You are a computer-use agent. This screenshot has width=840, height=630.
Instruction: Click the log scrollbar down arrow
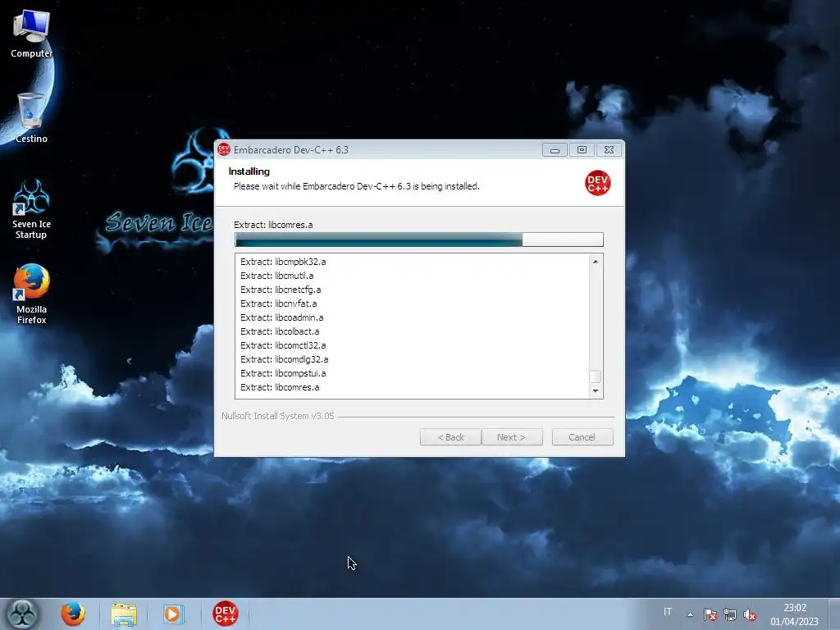tap(596, 391)
